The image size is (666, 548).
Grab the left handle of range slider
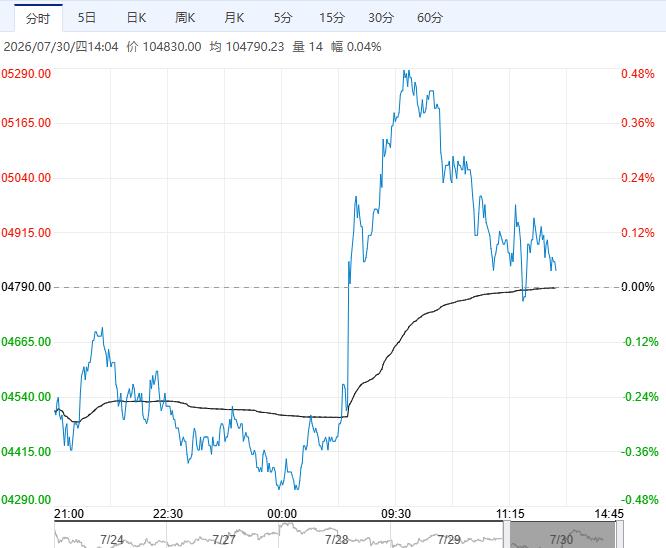[x=507, y=535]
